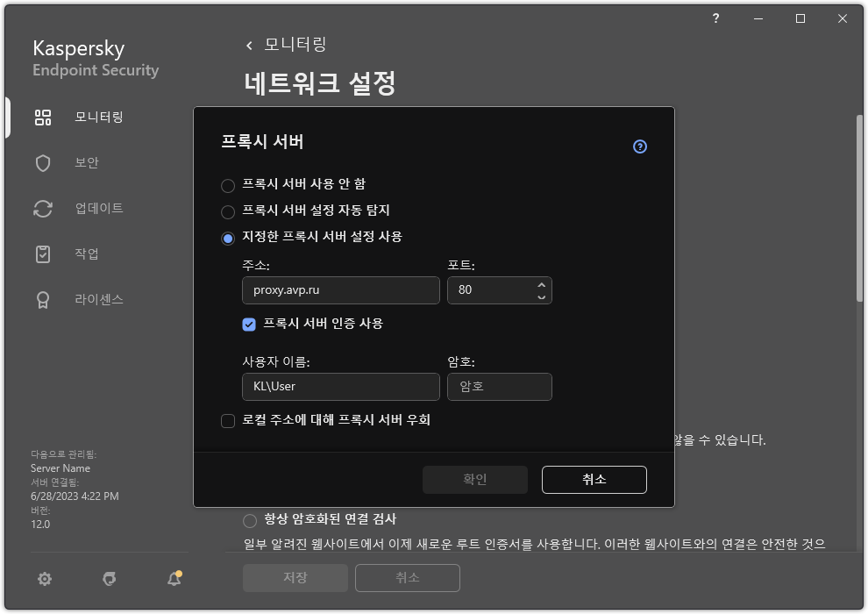Enable 로컬 주소에 대해 프록시 서버 우회
Screen dimensions: 868x614
tap(227, 420)
